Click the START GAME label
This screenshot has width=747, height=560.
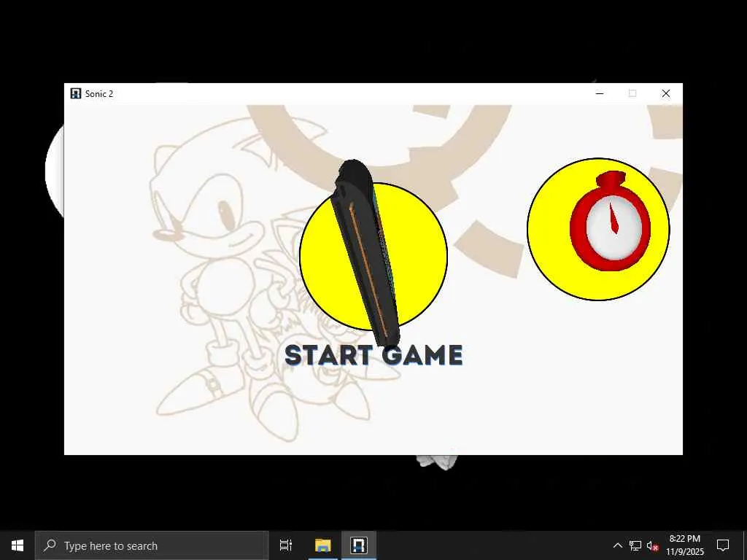point(373,355)
